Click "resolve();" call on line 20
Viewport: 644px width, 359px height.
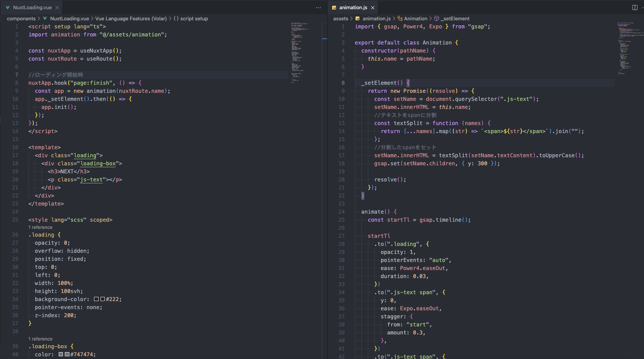pyautogui.click(x=390, y=179)
